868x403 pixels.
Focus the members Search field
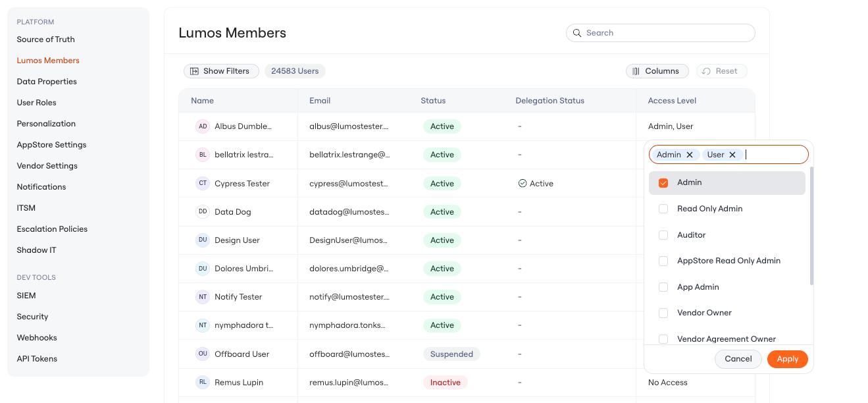(x=661, y=33)
